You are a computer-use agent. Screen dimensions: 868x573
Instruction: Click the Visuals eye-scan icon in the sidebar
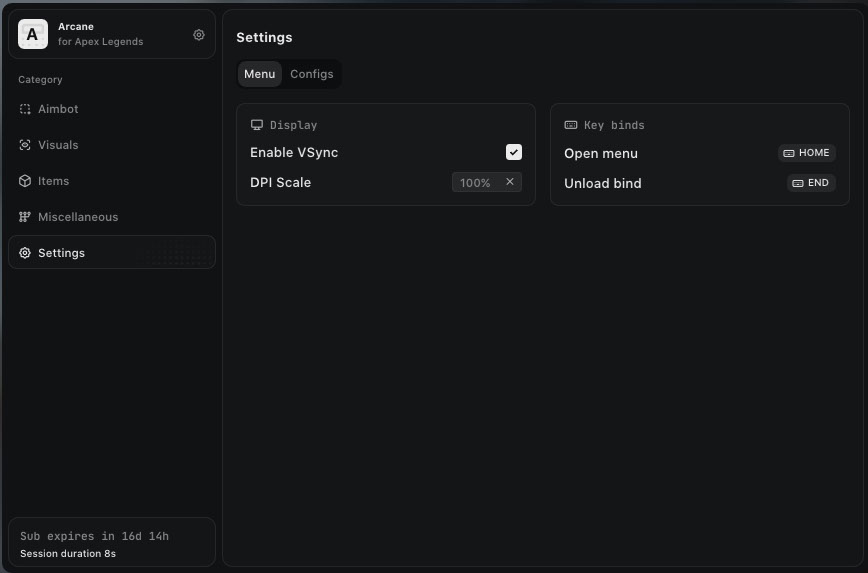25,145
